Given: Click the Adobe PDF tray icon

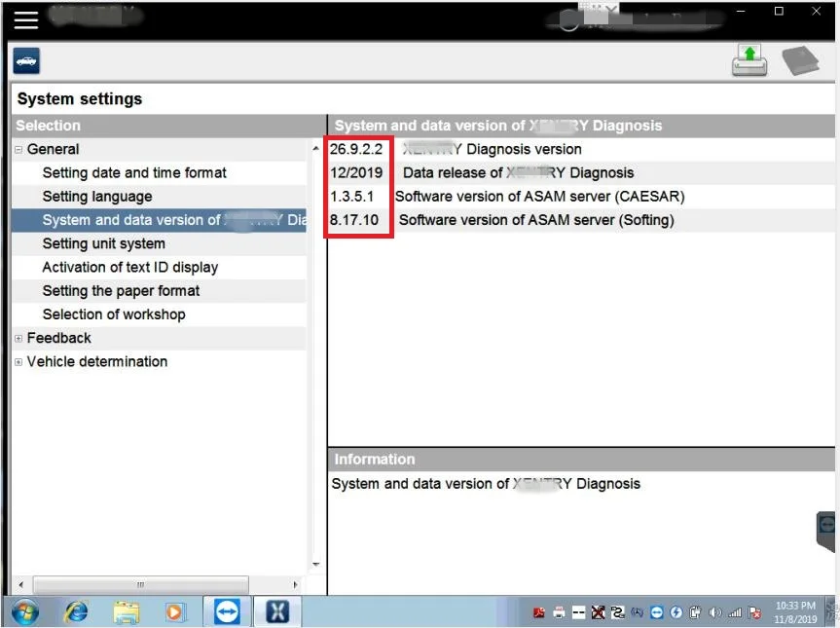Looking at the screenshot, I should pos(539,612).
